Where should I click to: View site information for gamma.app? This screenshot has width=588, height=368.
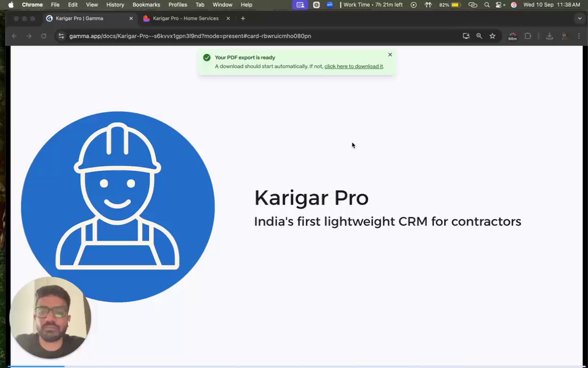[61, 36]
